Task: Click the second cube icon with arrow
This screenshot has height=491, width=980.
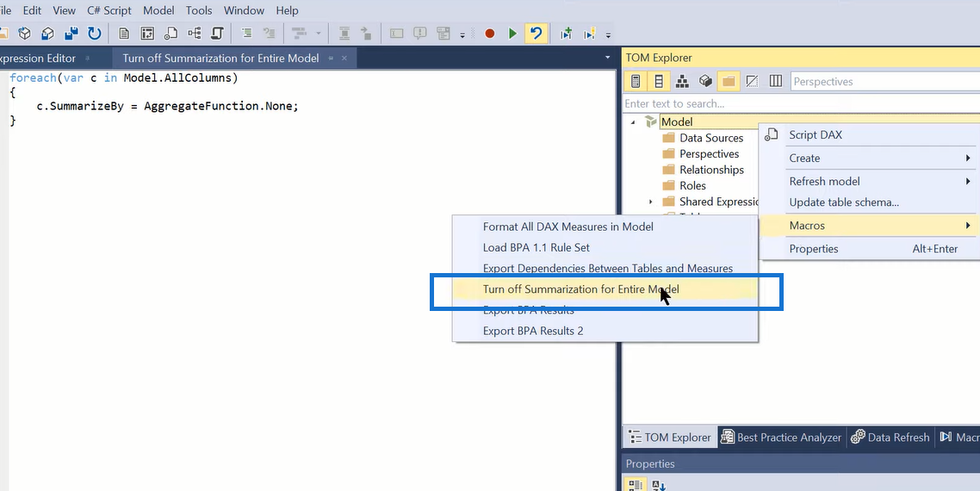Action: click(x=47, y=33)
